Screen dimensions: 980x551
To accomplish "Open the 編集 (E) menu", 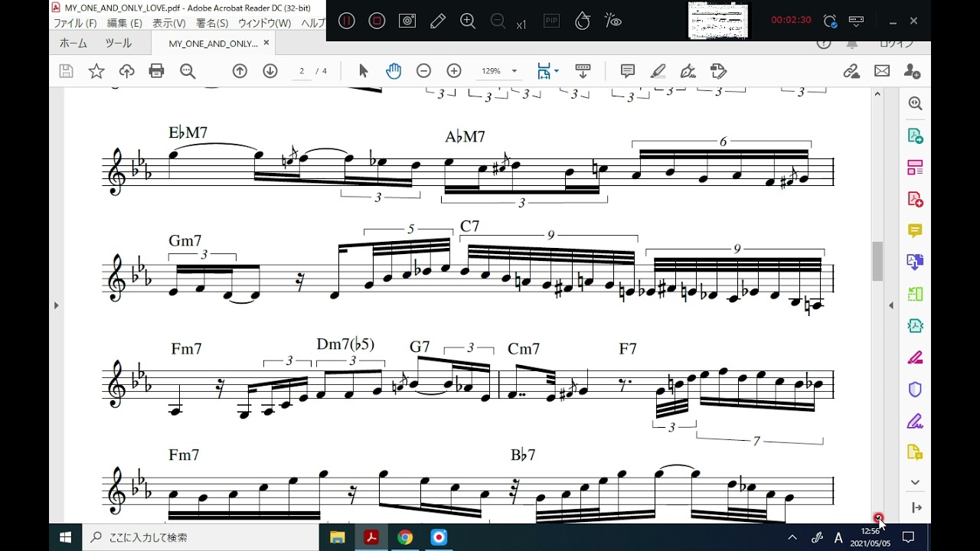I will [125, 23].
